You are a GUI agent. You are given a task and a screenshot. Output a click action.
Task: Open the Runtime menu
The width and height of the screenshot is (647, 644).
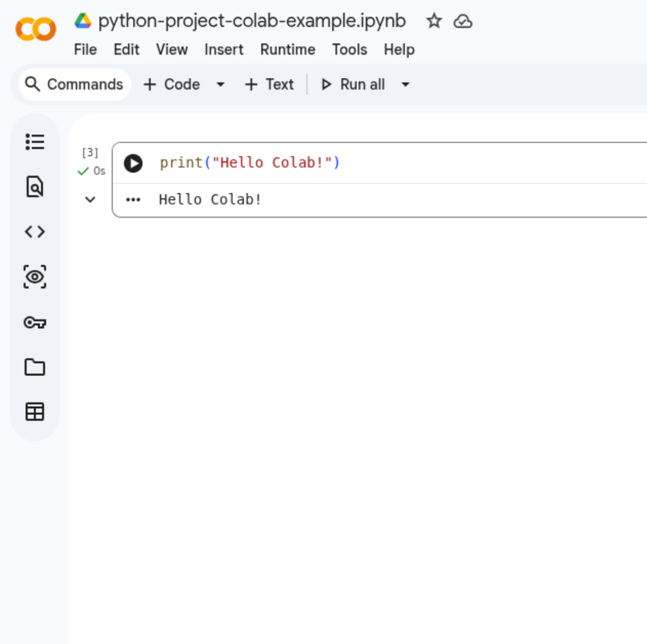(288, 49)
